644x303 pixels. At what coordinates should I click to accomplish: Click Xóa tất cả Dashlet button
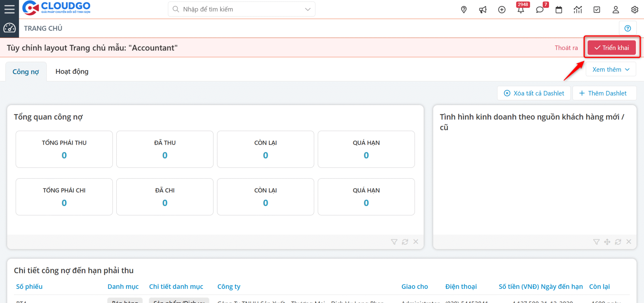point(534,93)
